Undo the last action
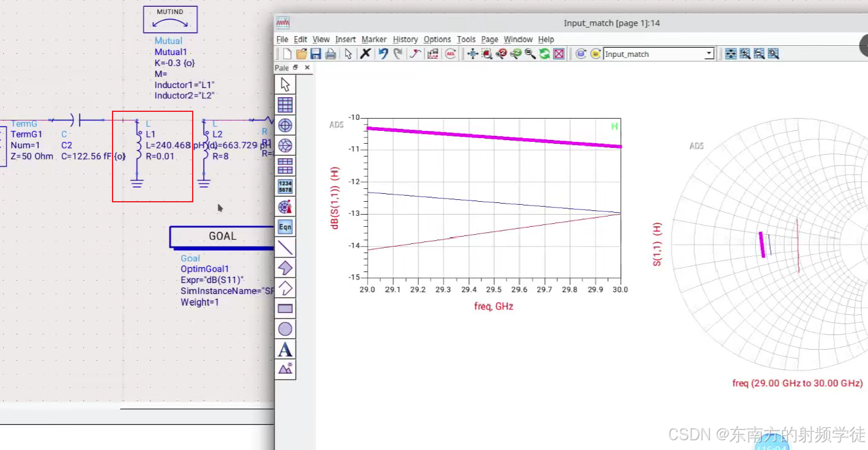Image resolution: width=868 pixels, height=450 pixels. click(x=383, y=54)
